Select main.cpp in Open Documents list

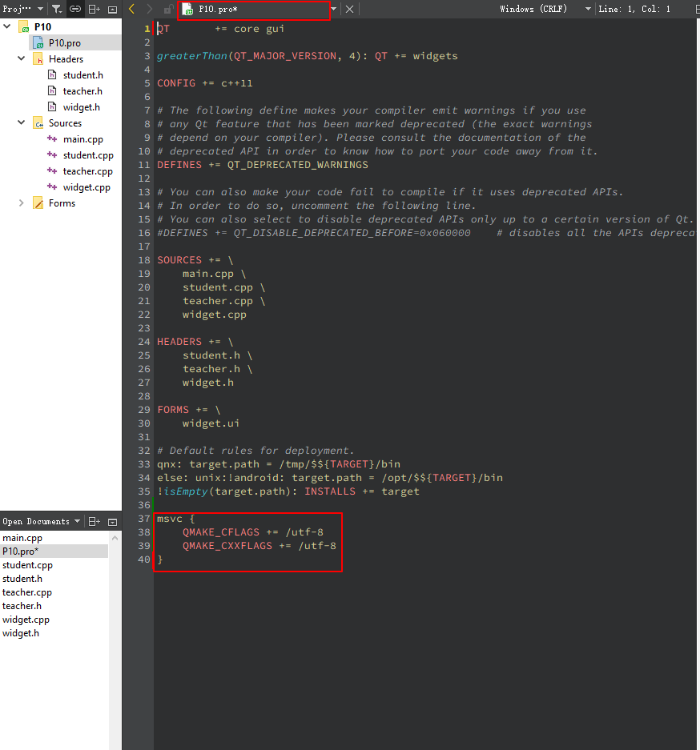[24, 537]
